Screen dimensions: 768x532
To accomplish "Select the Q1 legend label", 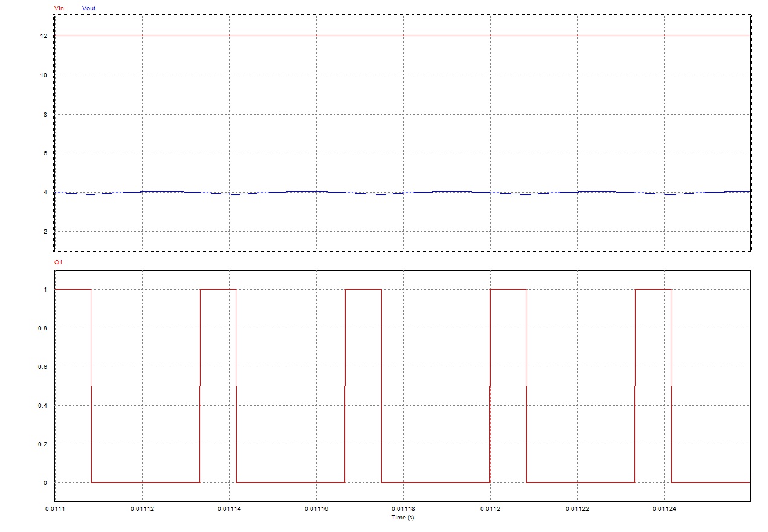I will pos(58,264).
